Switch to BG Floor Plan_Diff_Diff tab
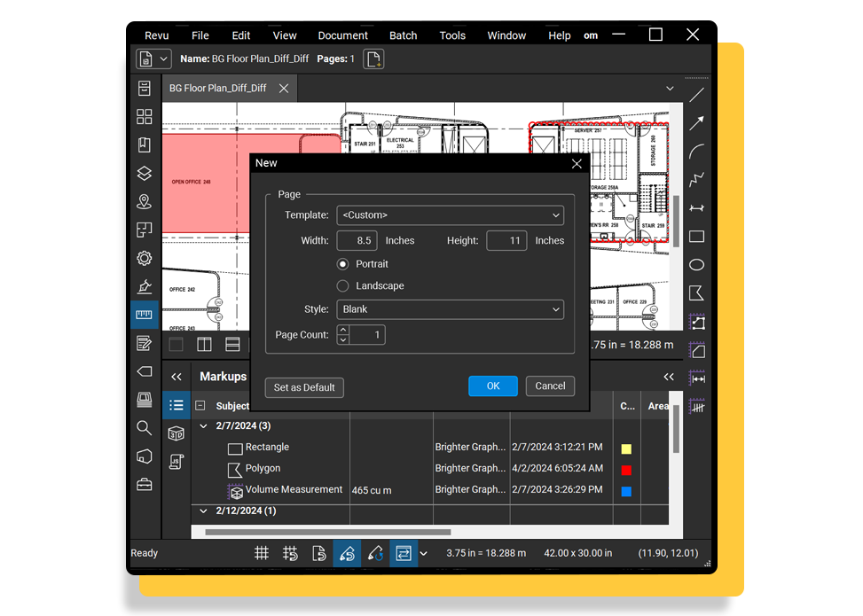 point(218,88)
